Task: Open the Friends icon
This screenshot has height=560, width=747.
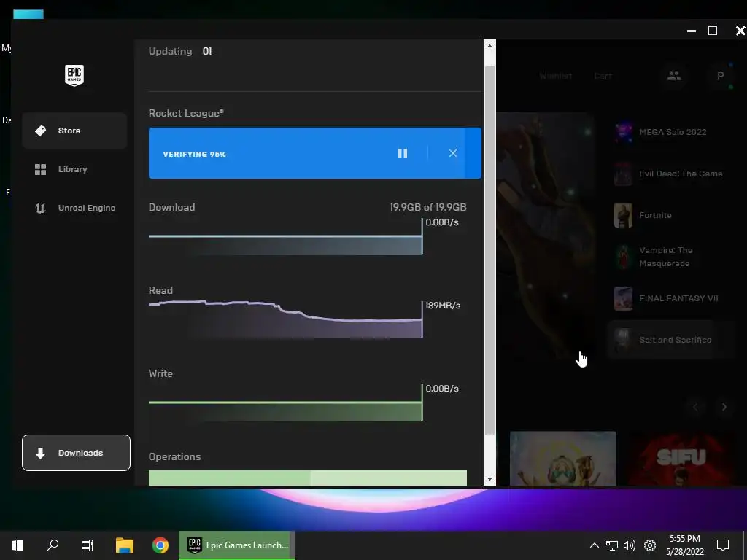Action: point(673,76)
